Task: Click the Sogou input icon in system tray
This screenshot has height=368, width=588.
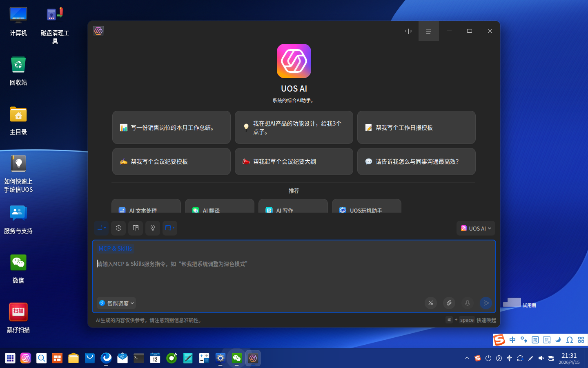Action: click(x=499, y=340)
